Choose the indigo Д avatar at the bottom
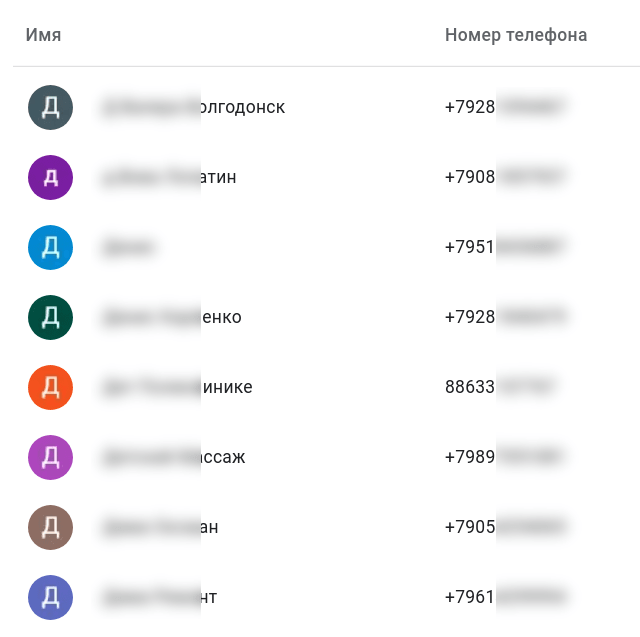 [50, 597]
